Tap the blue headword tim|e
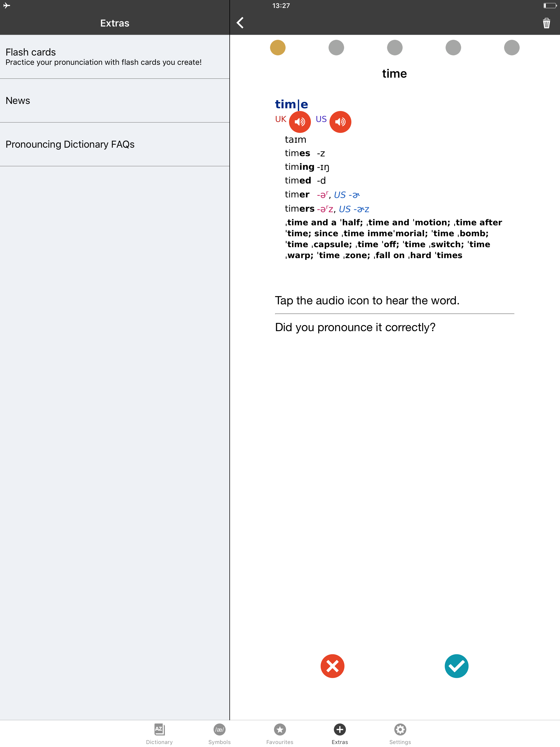Screen dimensions: 560x747 coord(291,104)
